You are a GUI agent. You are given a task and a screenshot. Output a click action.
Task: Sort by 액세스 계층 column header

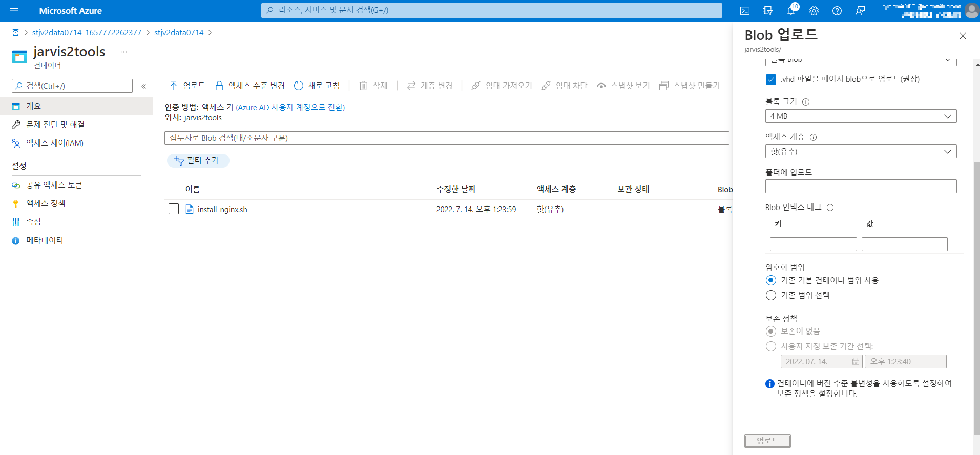coord(556,189)
